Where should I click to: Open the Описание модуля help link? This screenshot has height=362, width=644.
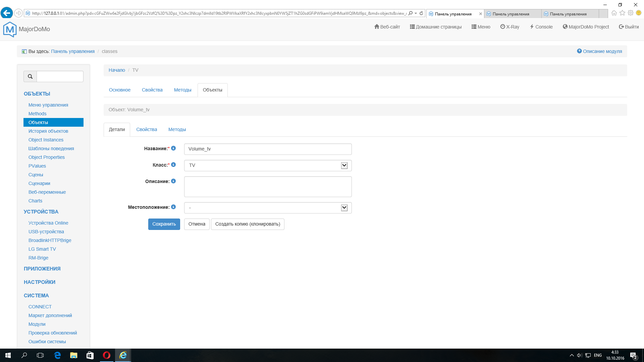tap(599, 51)
